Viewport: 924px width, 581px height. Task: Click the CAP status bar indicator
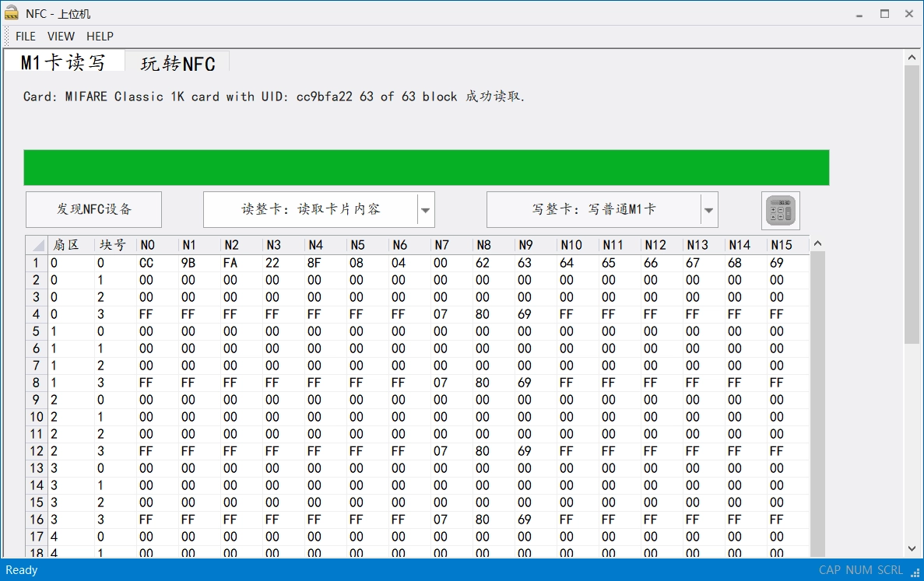tap(829, 570)
